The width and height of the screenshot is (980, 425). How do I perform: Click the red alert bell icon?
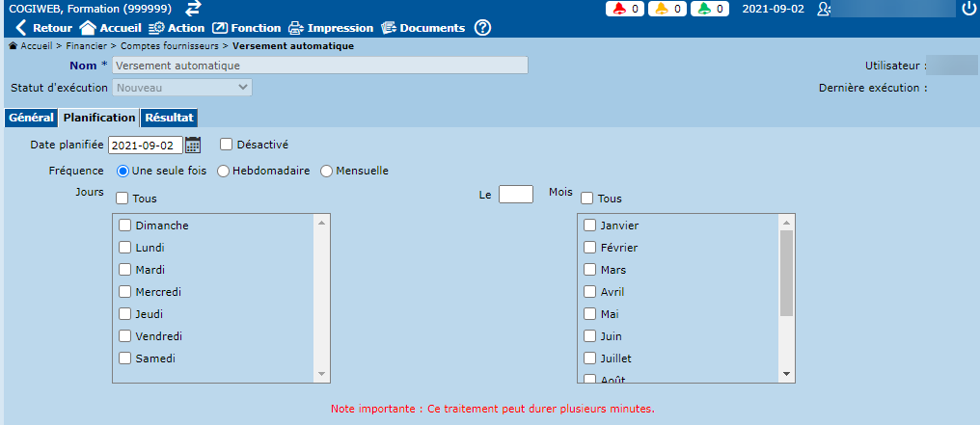(x=619, y=9)
